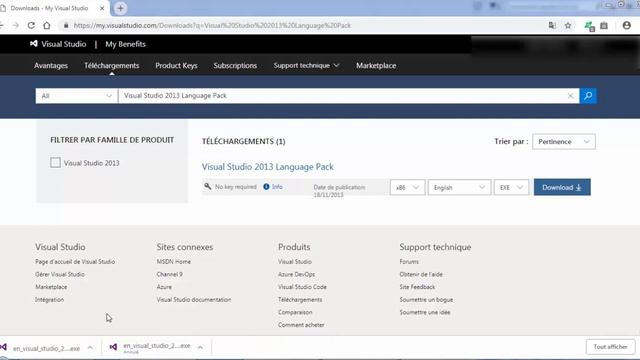Go to the Marketplace nav tab
This screenshot has width=640, height=360.
376,65
